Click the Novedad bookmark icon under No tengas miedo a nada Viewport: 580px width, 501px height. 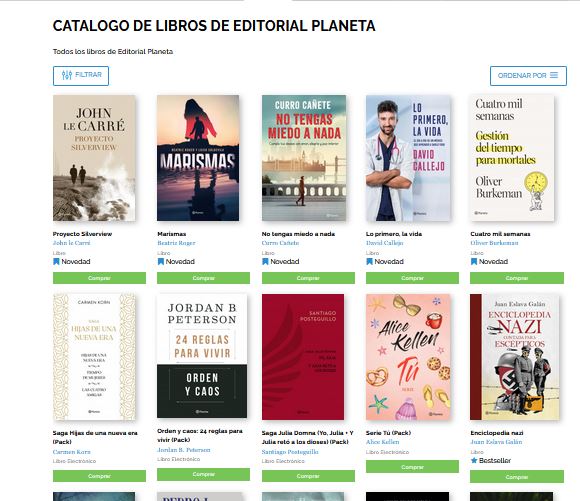[x=265, y=262]
